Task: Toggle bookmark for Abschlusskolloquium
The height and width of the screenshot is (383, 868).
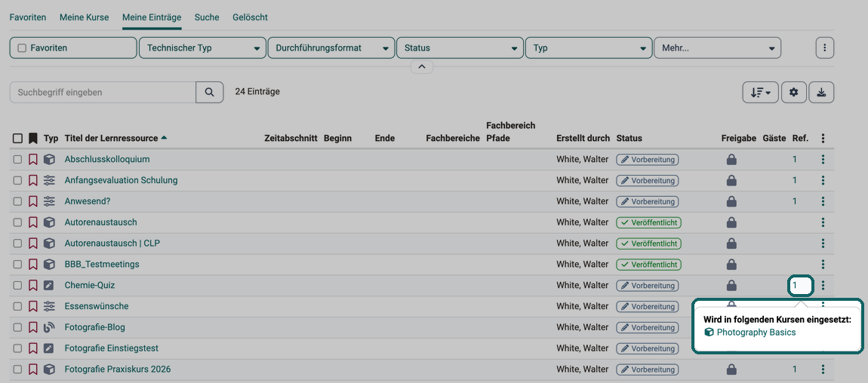Action: (x=33, y=160)
